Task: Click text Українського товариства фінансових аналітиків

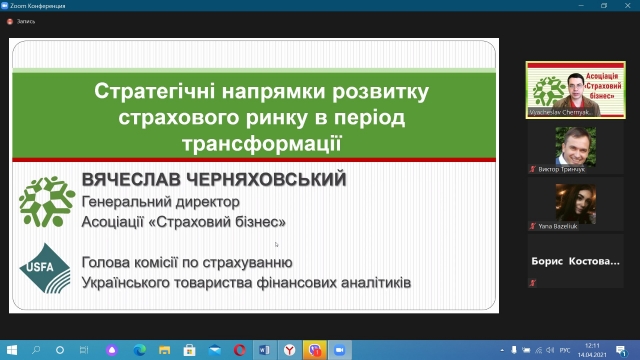Action: point(246,282)
